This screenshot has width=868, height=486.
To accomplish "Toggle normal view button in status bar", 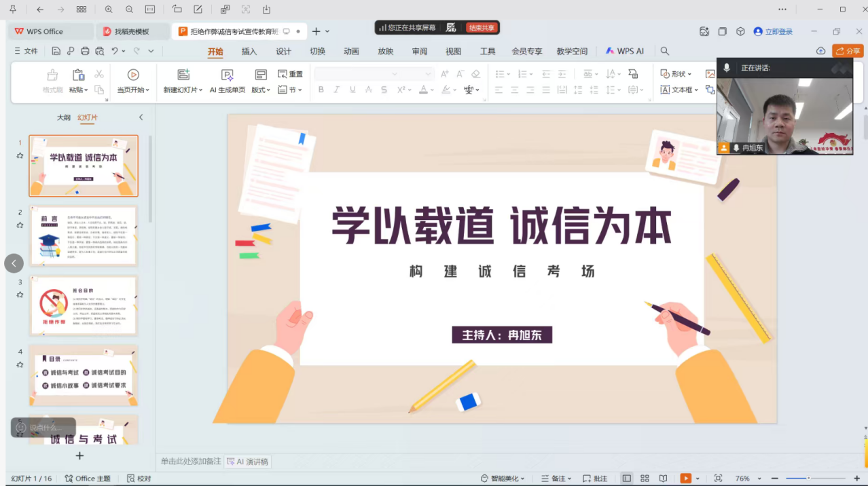I will 626,479.
